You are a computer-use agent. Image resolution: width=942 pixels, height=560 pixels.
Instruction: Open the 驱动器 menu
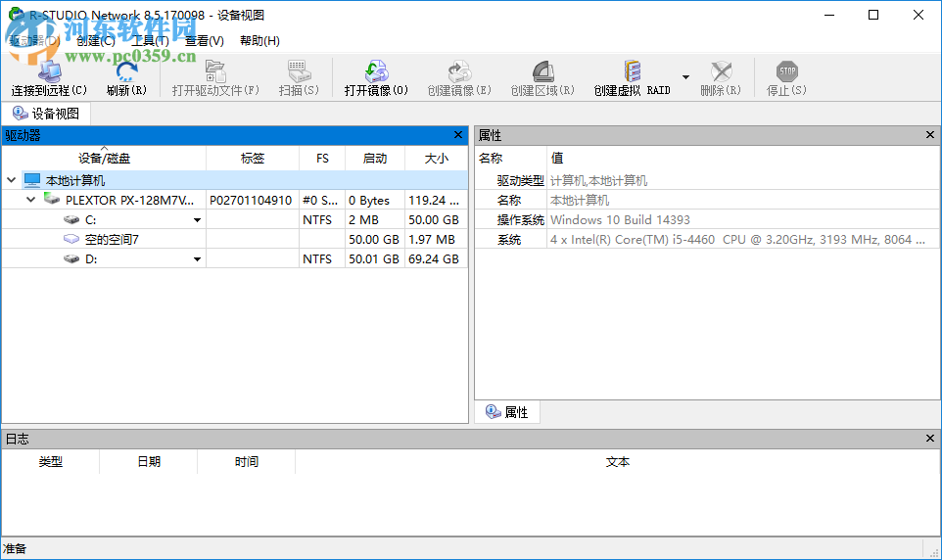point(34,41)
